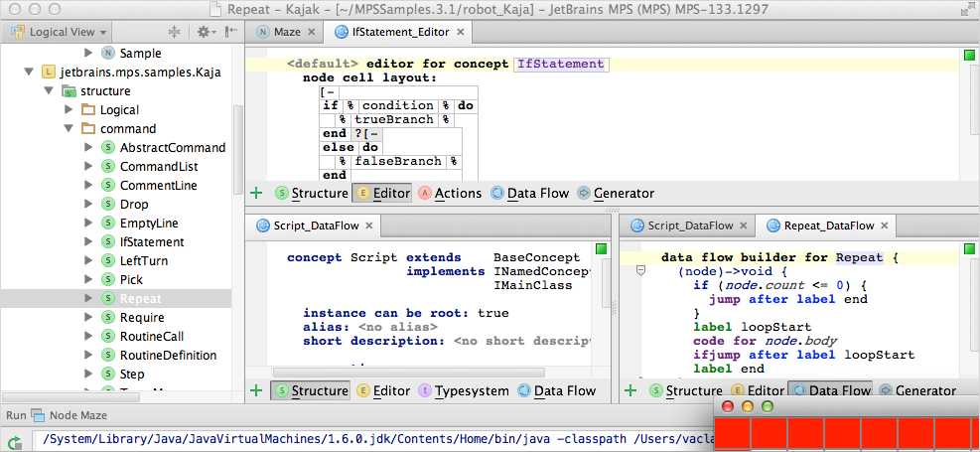Close the Repeat_DataFlow tab
Image resolution: width=980 pixels, height=452 pixels.
(x=885, y=226)
